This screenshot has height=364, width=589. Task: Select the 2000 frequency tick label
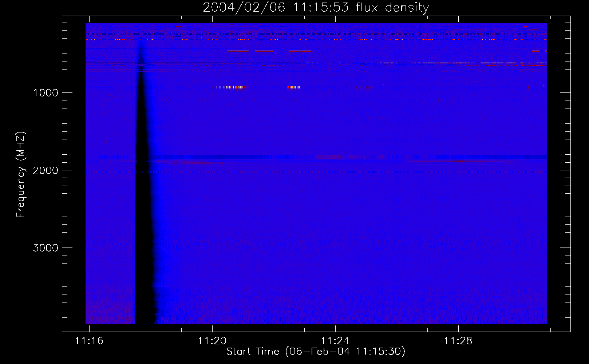(46, 170)
